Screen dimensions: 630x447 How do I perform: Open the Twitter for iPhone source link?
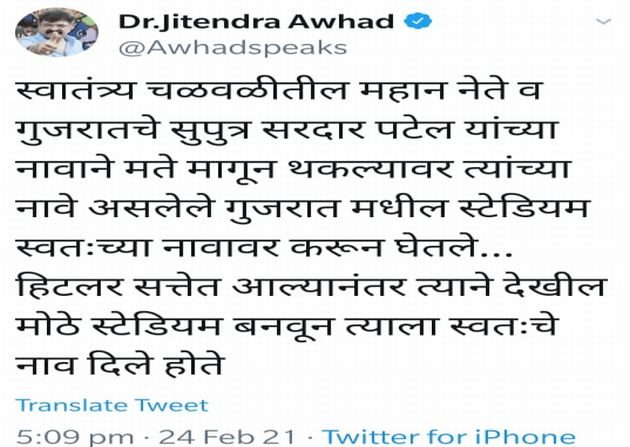click(449, 437)
